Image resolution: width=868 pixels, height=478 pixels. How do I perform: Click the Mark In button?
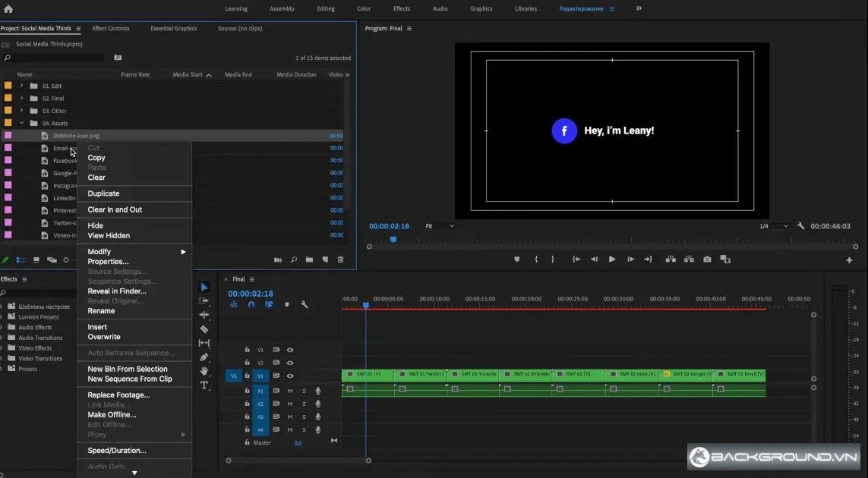536,259
